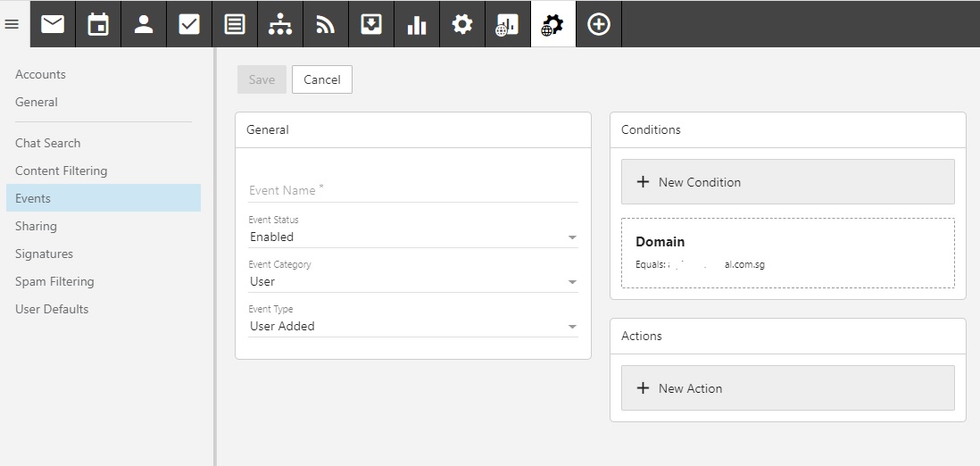Click the Cancel button
The width and height of the screenshot is (980, 466).
[321, 79]
